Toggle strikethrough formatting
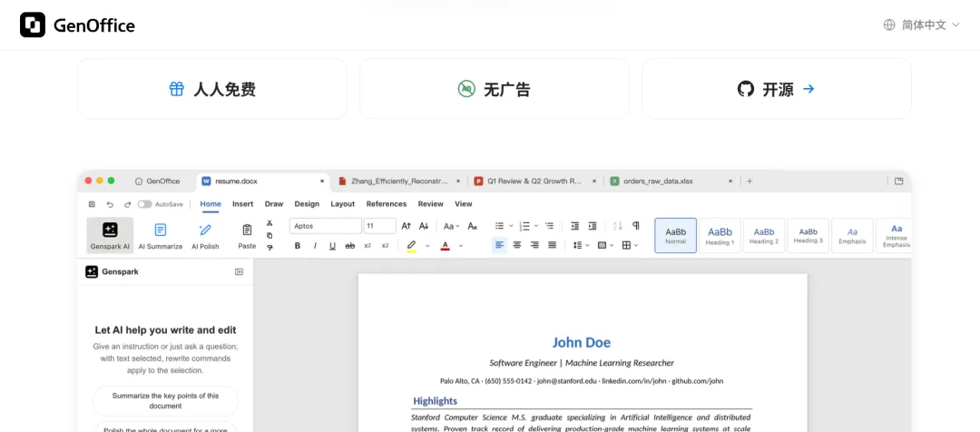The width and height of the screenshot is (980, 432). click(350, 246)
